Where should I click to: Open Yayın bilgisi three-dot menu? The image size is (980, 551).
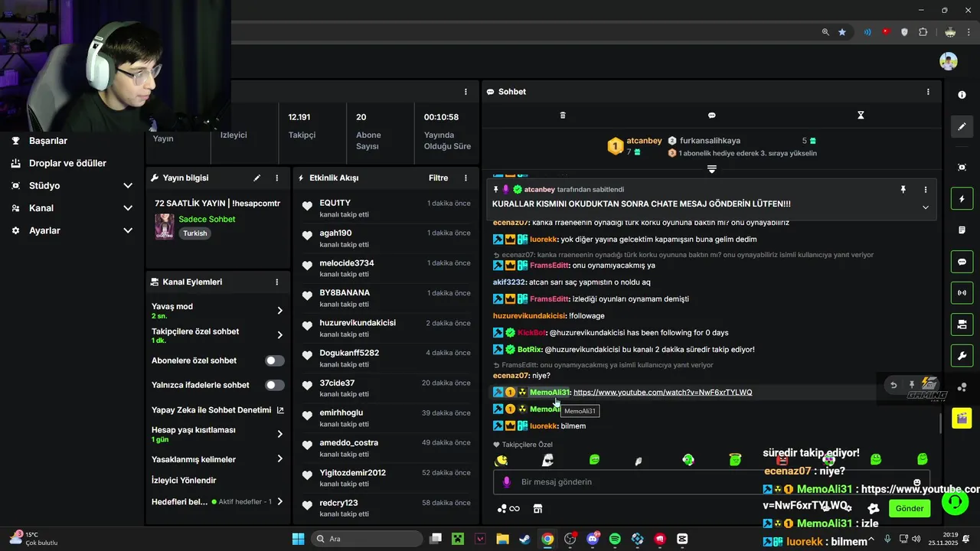tap(277, 178)
